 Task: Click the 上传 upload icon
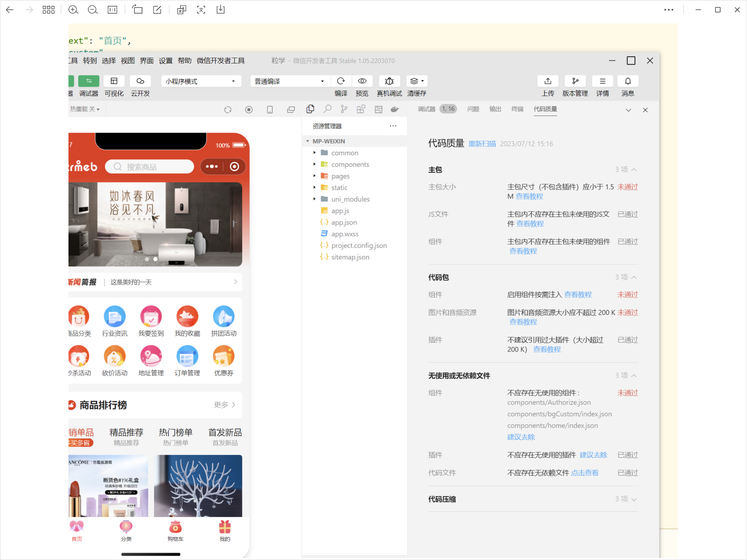tap(548, 81)
